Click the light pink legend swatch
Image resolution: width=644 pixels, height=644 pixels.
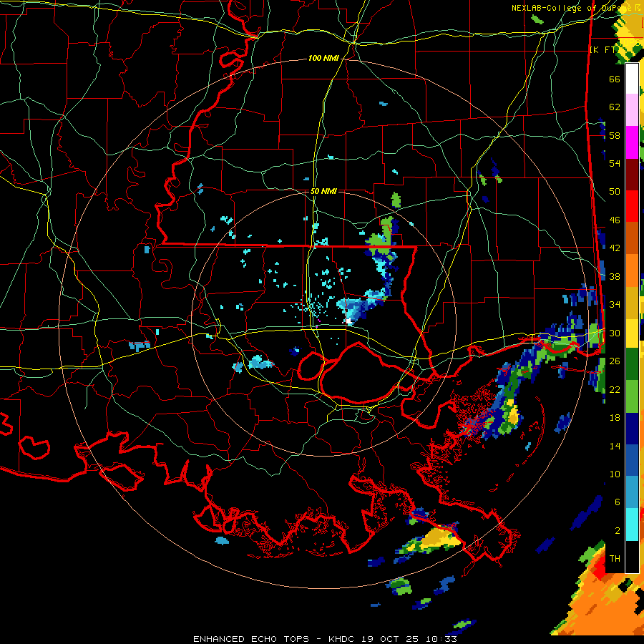coord(632,110)
